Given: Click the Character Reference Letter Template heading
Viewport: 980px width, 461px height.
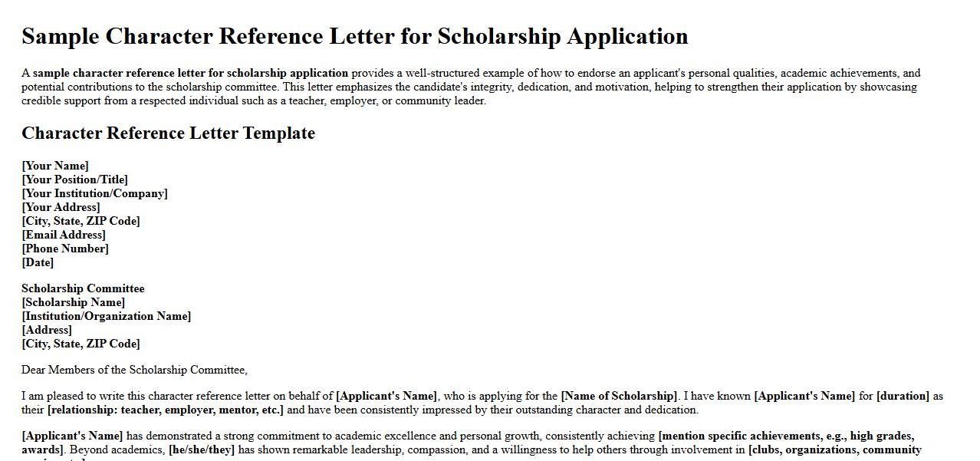Looking at the screenshot, I should coord(168,133).
